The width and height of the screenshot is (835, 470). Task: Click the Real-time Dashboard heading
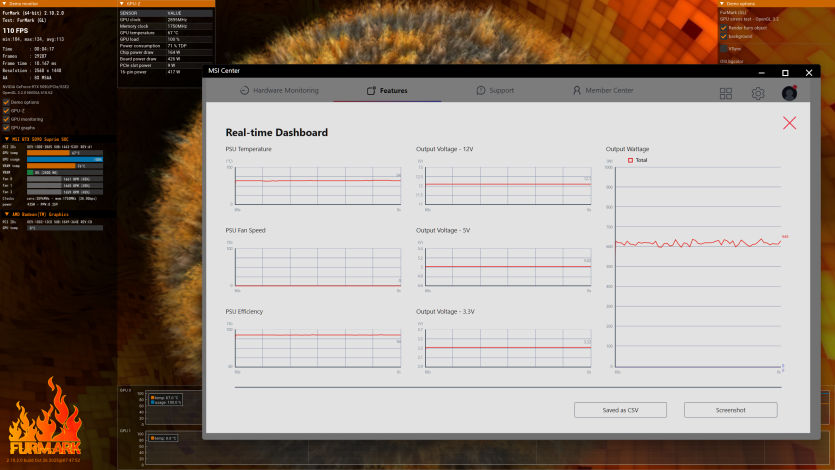[276, 133]
